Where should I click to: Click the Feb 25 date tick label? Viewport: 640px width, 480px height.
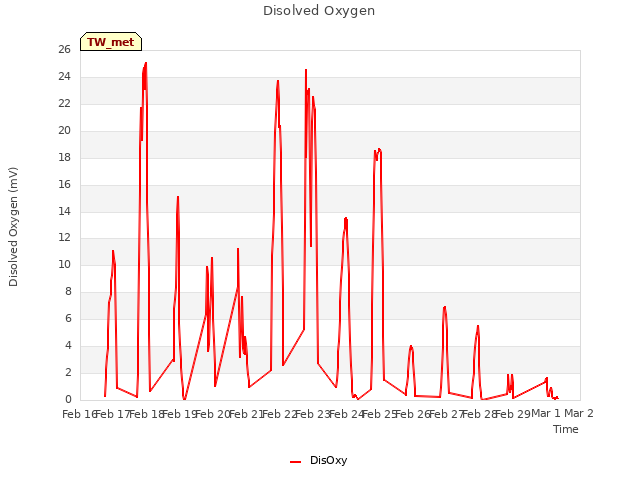(379, 414)
